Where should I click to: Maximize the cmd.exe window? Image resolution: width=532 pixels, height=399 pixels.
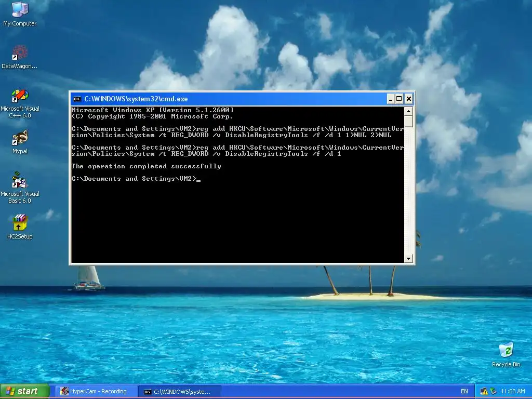[400, 99]
